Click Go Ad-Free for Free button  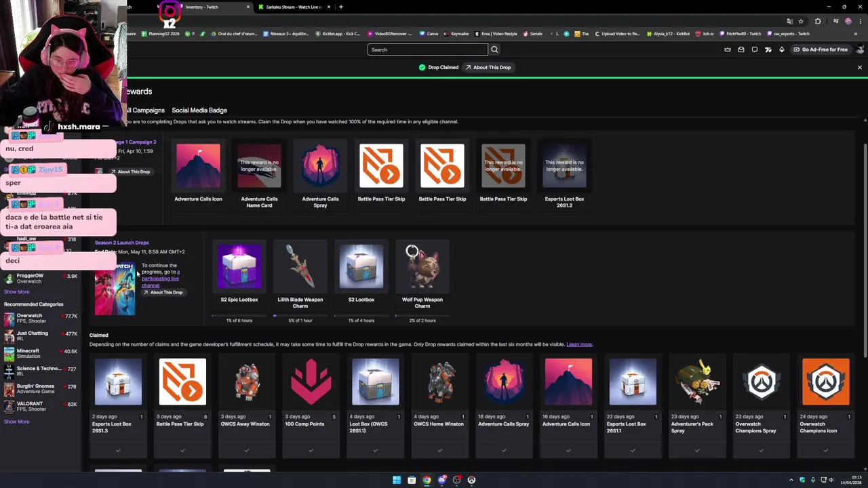(x=821, y=49)
